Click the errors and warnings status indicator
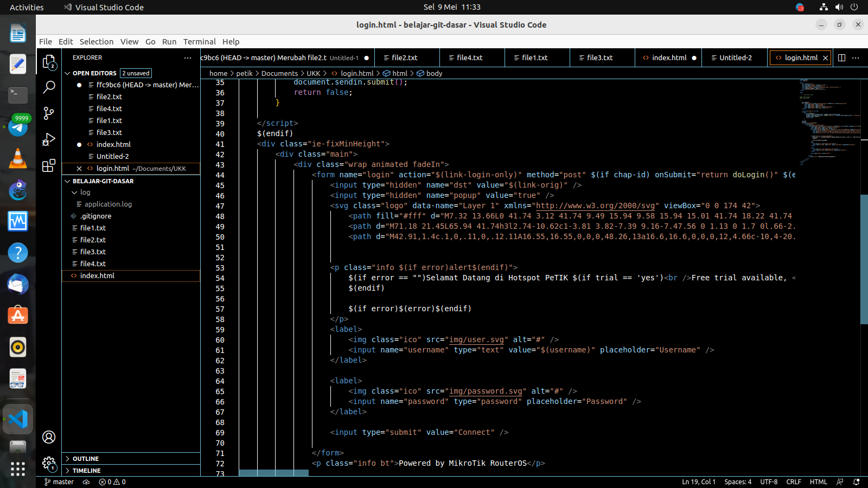Image resolution: width=868 pixels, height=488 pixels. click(112, 482)
